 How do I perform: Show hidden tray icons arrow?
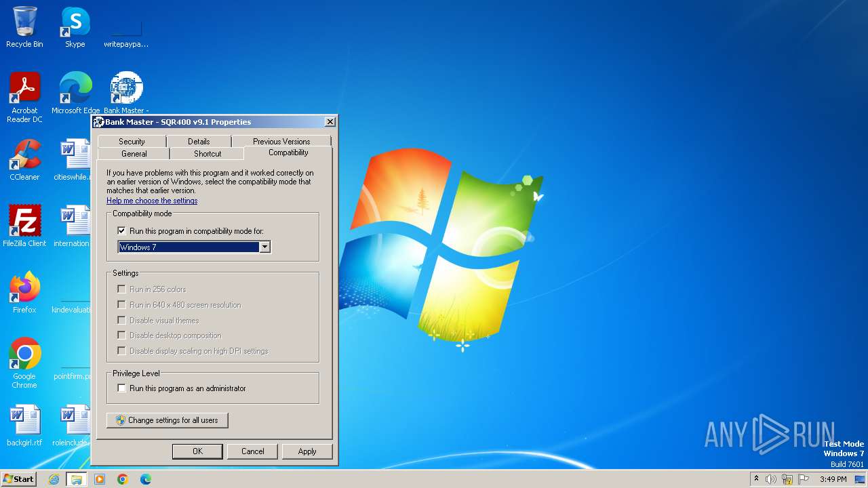click(x=756, y=479)
